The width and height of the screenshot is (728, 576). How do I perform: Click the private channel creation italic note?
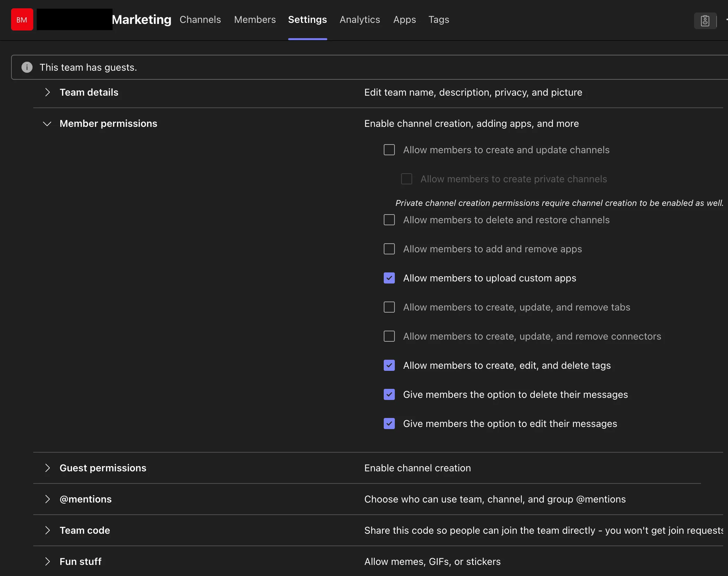click(559, 203)
